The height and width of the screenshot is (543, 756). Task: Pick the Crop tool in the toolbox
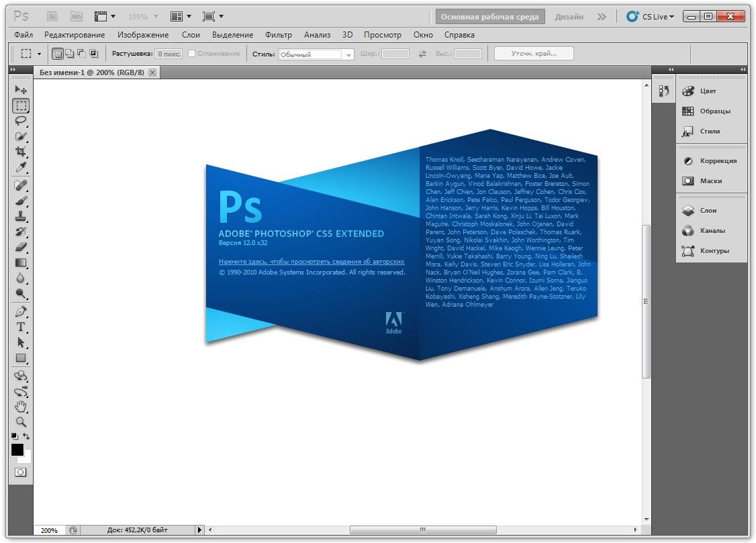coord(21,152)
